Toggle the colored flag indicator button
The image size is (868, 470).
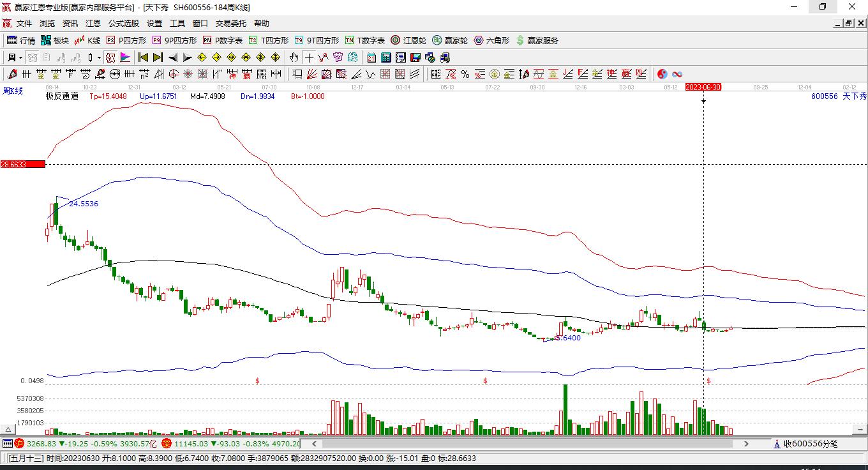tap(125, 57)
